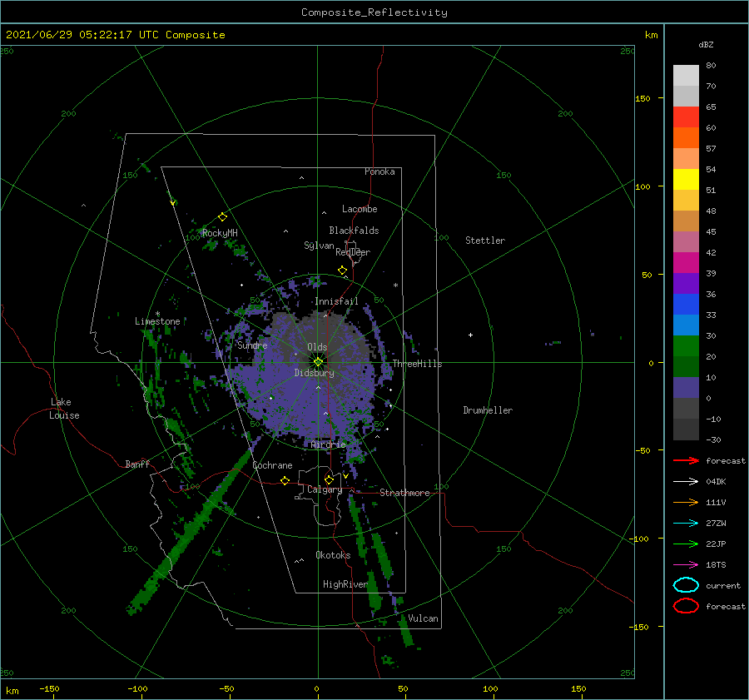Click the red forecast arrow in the legend

tap(686, 460)
